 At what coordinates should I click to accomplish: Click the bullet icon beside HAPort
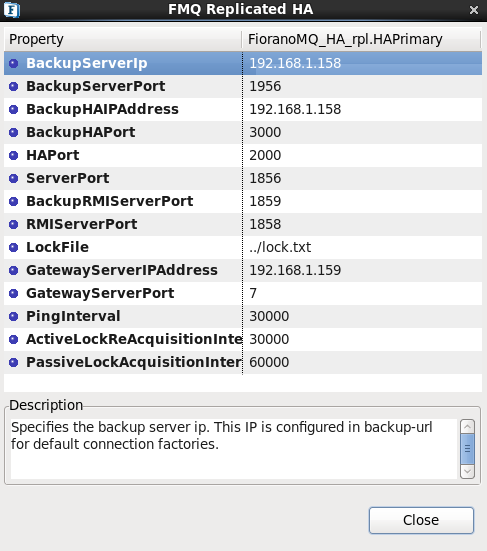pyautogui.click(x=14, y=155)
